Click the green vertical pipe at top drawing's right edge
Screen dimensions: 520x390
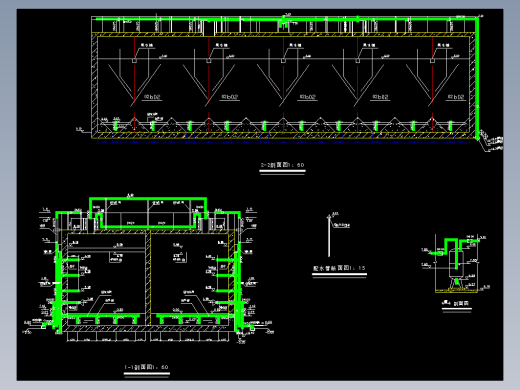pos(477,78)
